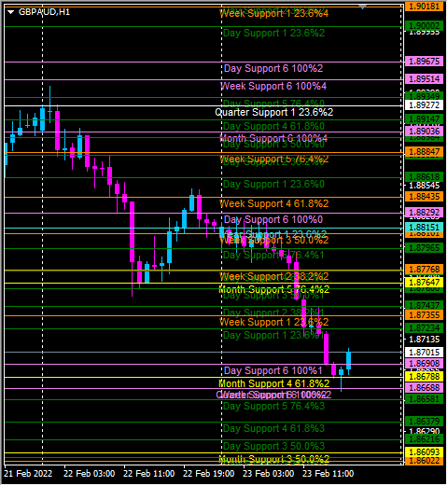Select the Week Support 2 38.2%2 label

tap(274, 276)
